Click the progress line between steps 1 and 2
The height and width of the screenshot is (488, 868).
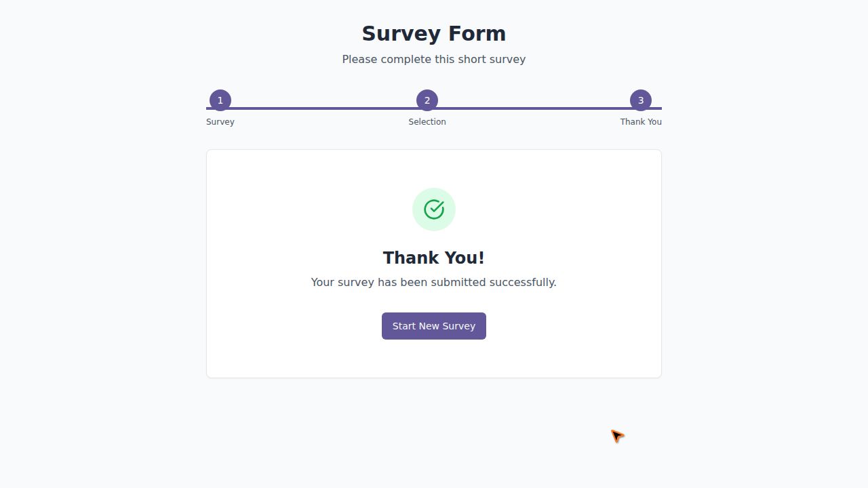coord(323,108)
